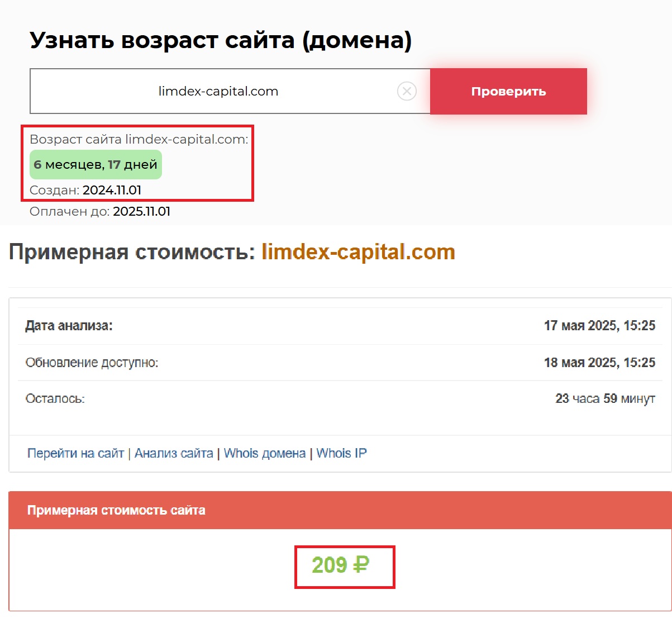Click the analysis date 17 мая 2025, 15:25
This screenshot has height=618, width=672.
(x=599, y=326)
